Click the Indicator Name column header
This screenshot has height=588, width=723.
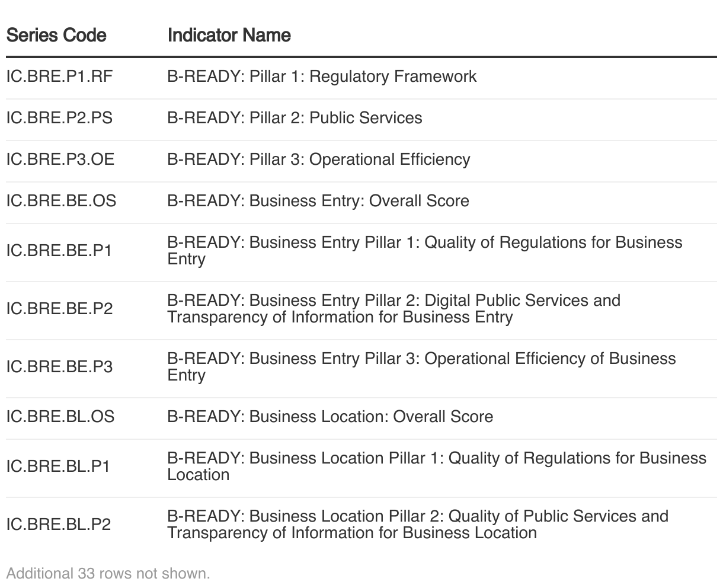pyautogui.click(x=229, y=35)
